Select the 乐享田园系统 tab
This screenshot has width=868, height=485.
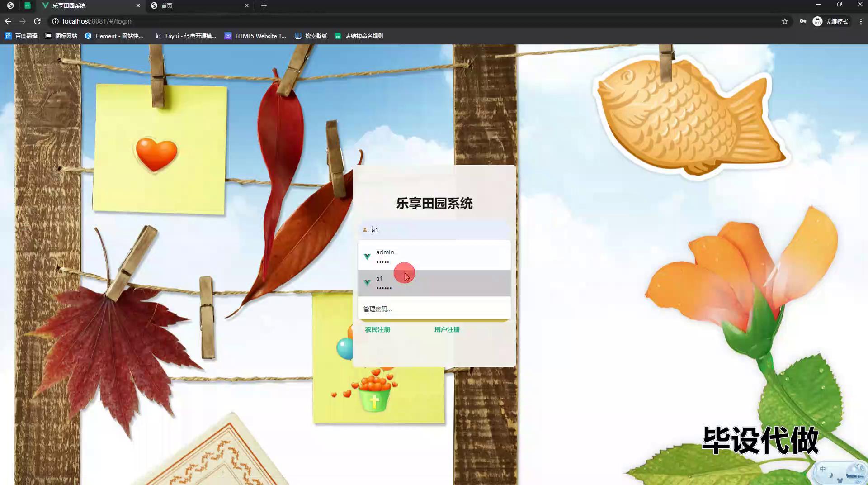tap(86, 5)
